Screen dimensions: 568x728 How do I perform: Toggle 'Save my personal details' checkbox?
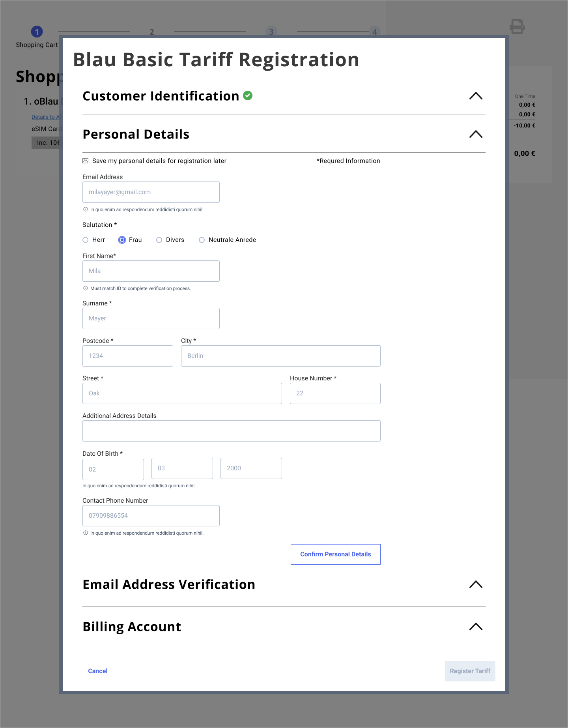[x=85, y=161]
